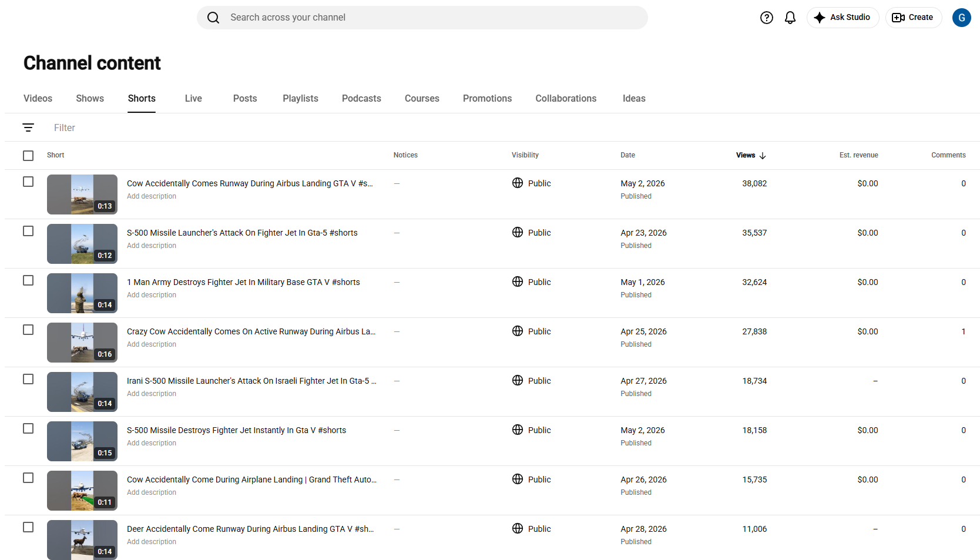Sort by the Views column arrow
The image size is (980, 560).
(763, 156)
